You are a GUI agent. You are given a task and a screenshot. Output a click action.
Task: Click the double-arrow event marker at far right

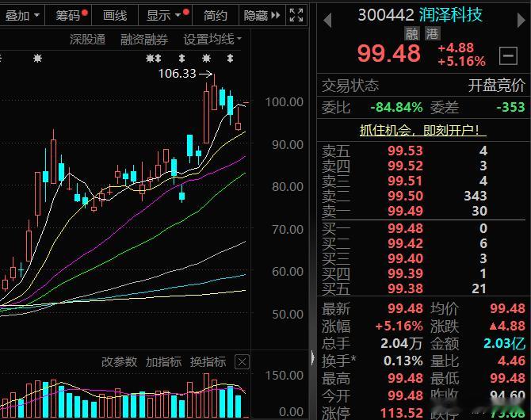pyautogui.click(x=231, y=59)
